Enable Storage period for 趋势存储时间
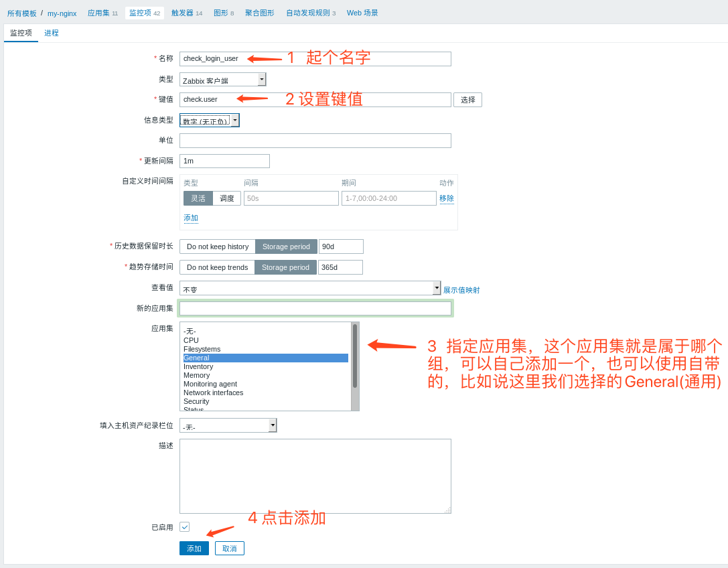Viewport: 728px width, 568px height. [x=285, y=267]
